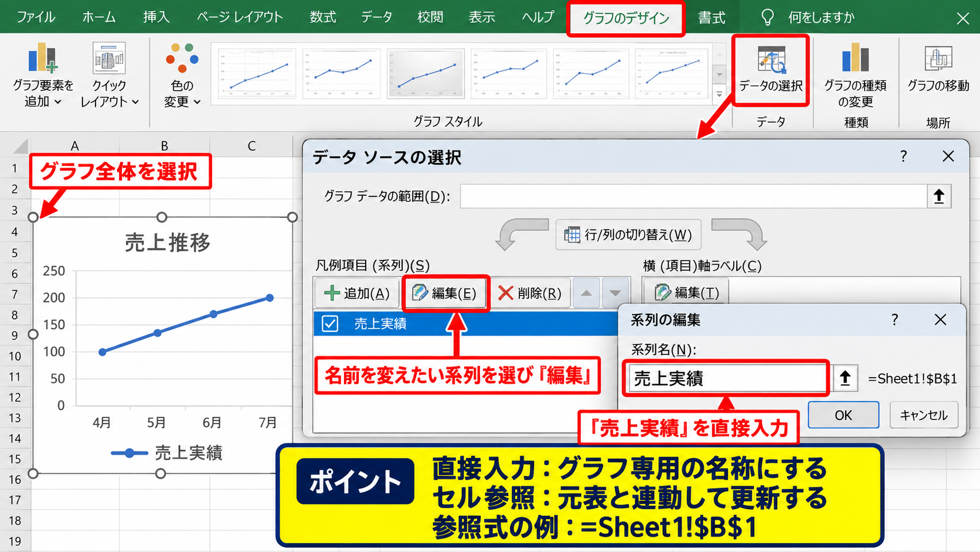This screenshot has height=552, width=980.
Task: Click the グラフデータの範囲 input field
Action: (693, 196)
